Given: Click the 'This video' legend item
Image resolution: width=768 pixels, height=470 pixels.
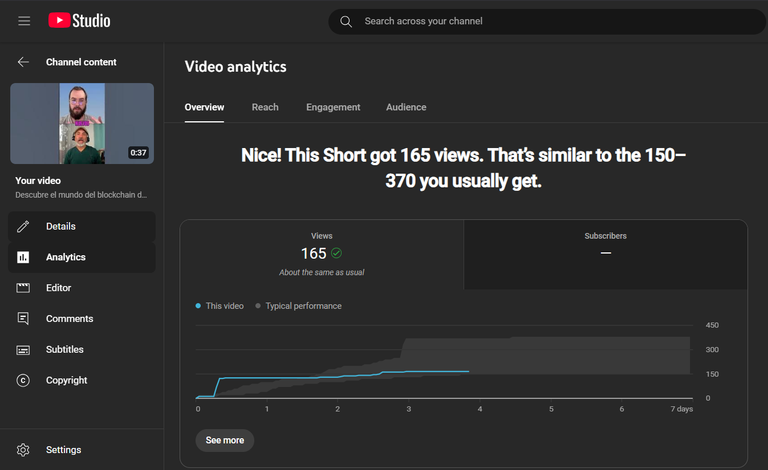Looking at the screenshot, I should click(219, 306).
